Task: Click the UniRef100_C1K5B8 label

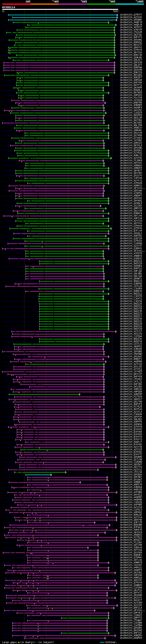Action: pos(131,623)
